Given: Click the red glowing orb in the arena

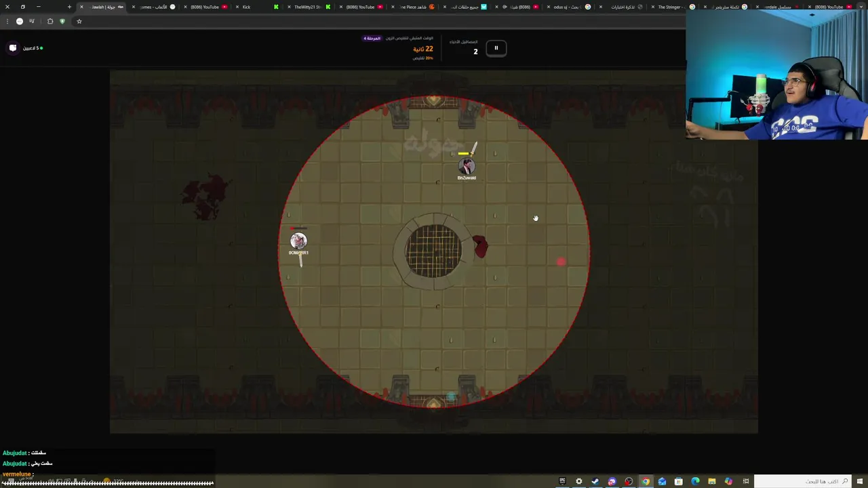Looking at the screenshot, I should [x=561, y=262].
